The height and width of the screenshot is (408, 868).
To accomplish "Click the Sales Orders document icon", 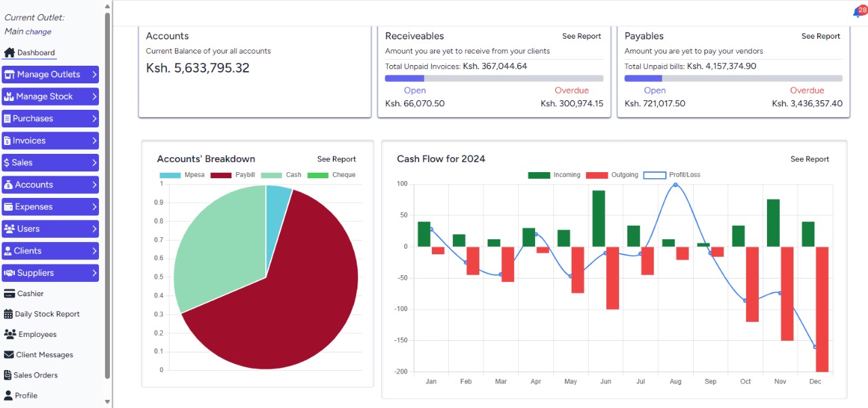I will click(8, 375).
